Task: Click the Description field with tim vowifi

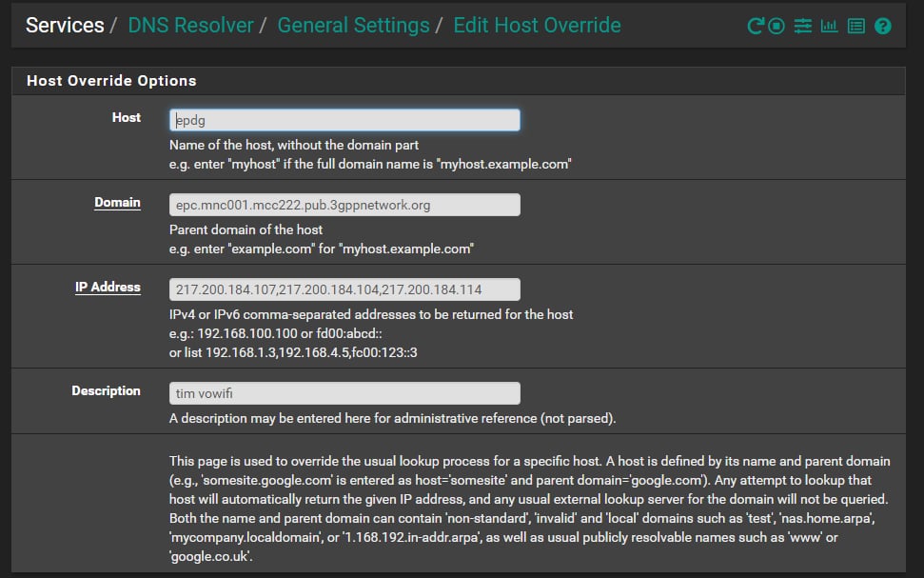Action: pyautogui.click(x=344, y=393)
